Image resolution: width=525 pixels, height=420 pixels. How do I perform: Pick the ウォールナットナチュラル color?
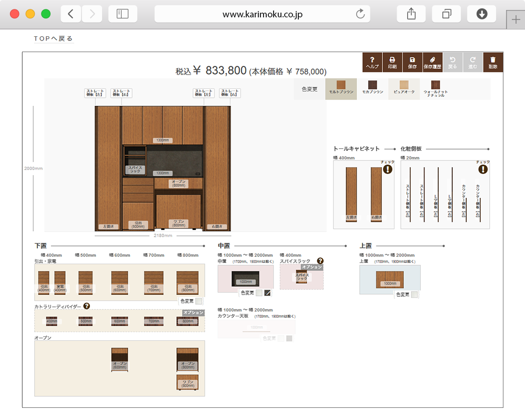pyautogui.click(x=435, y=87)
